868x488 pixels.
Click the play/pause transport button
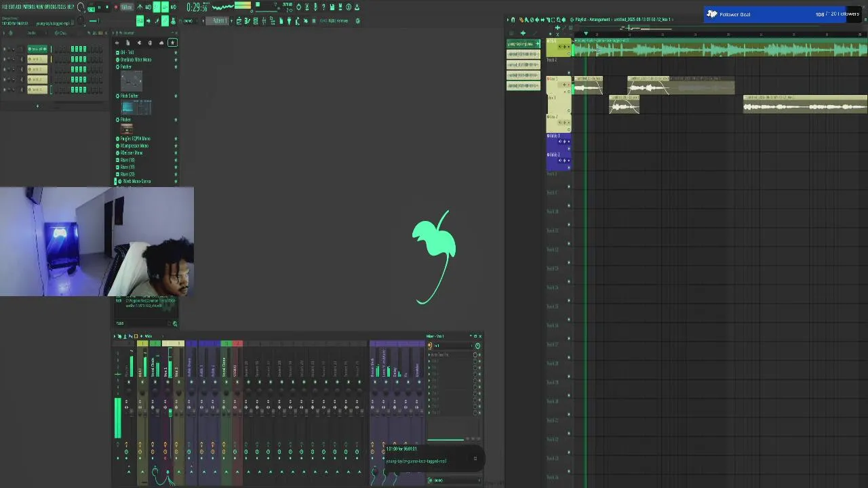[98, 7]
